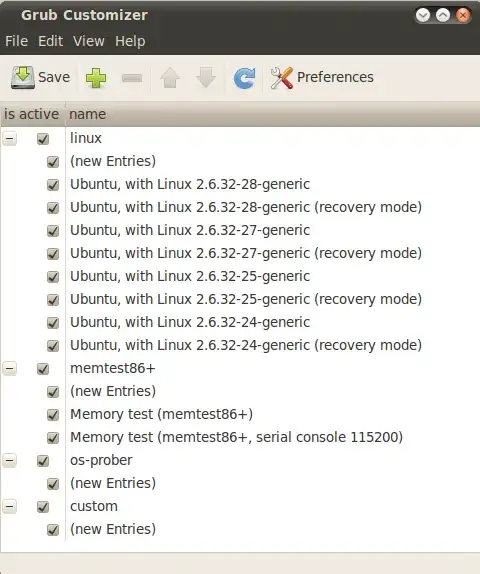This screenshot has height=574, width=480.
Task: Uncheck (new Entries) under custom
Action: (x=53, y=530)
